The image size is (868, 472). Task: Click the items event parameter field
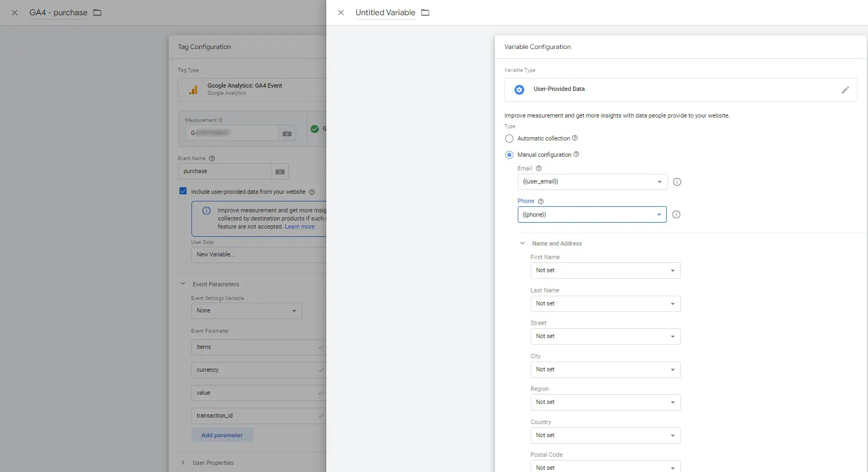(x=259, y=347)
